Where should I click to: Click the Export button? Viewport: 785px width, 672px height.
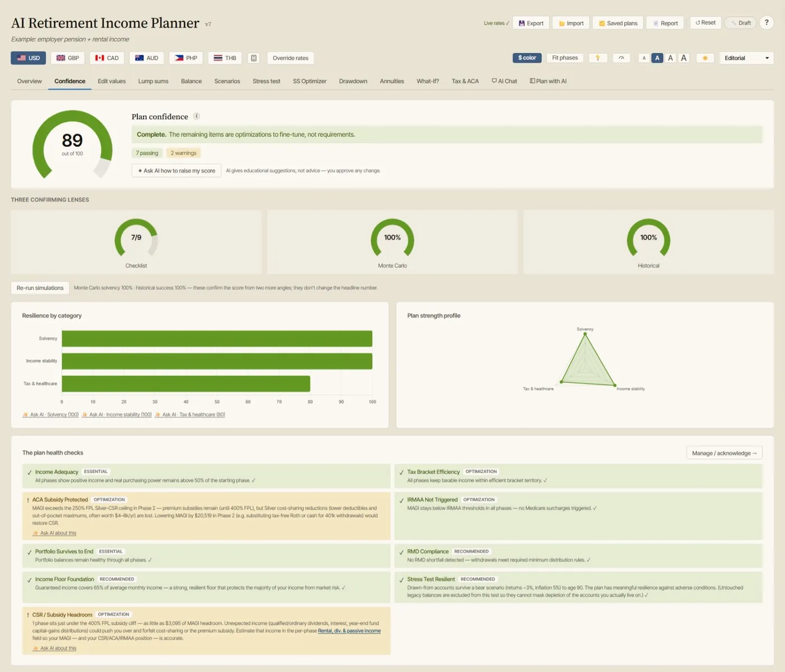pyautogui.click(x=531, y=23)
